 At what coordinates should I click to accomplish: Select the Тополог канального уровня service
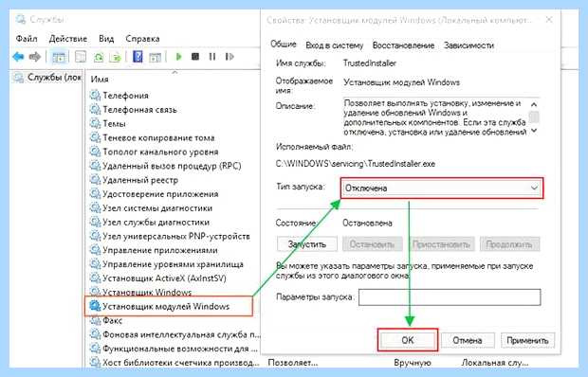click(x=160, y=152)
